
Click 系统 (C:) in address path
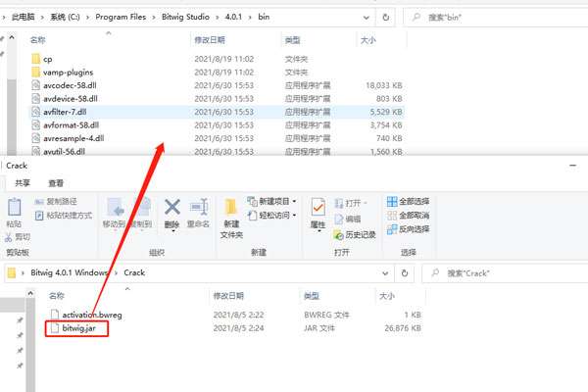click(65, 17)
